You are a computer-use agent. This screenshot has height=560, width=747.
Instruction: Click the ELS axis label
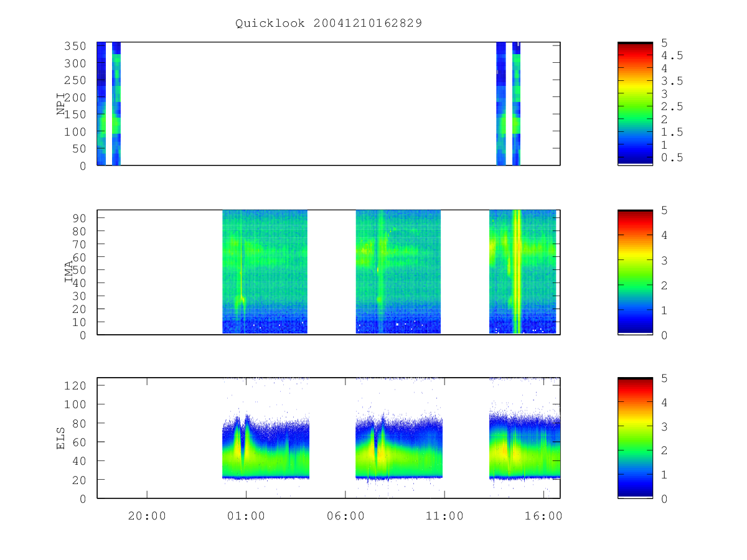point(61,439)
